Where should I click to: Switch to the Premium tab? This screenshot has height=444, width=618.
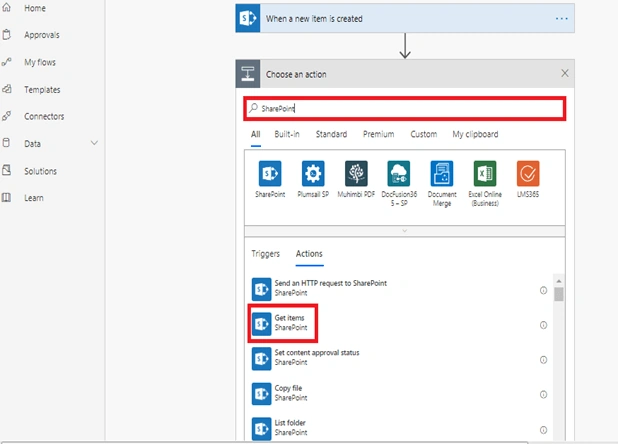point(378,134)
